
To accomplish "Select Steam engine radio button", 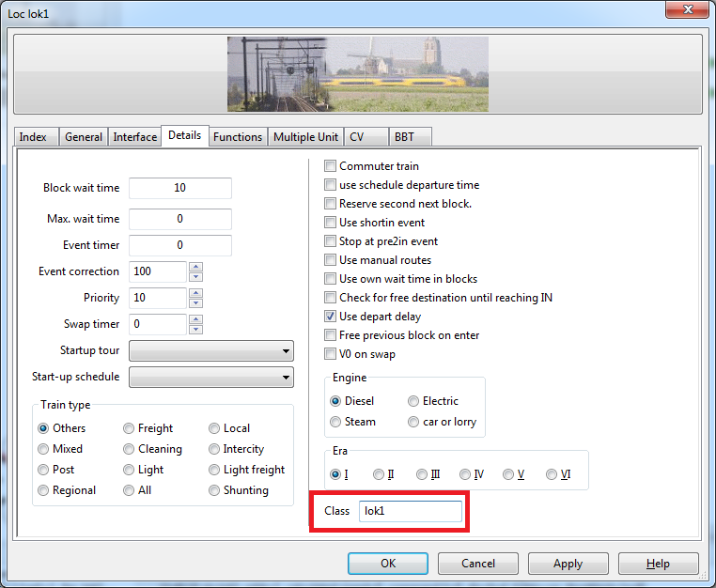I will [336, 422].
